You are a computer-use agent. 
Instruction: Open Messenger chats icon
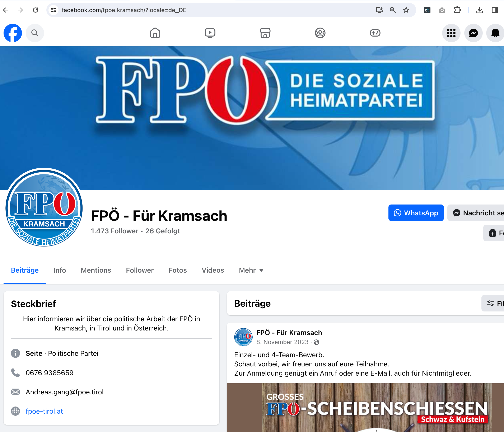coord(473,33)
